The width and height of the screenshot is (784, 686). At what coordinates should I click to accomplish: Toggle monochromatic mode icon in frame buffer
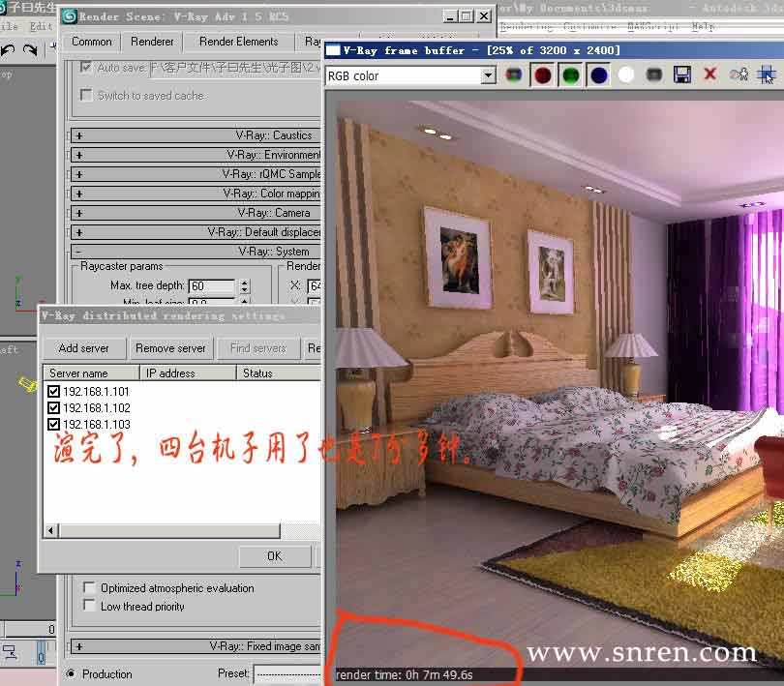coord(654,75)
